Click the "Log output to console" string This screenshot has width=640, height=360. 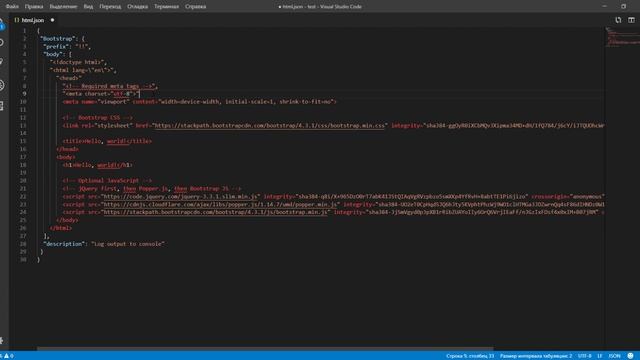(128, 244)
